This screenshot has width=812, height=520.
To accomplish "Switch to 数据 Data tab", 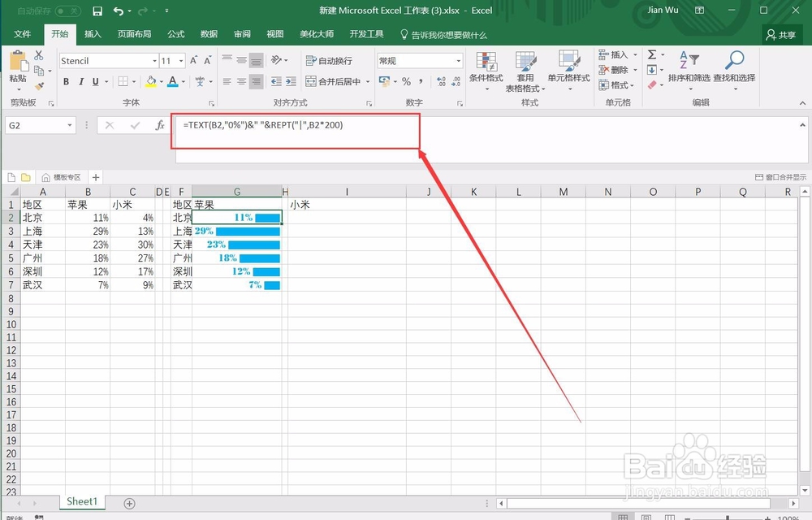I will pyautogui.click(x=209, y=34).
